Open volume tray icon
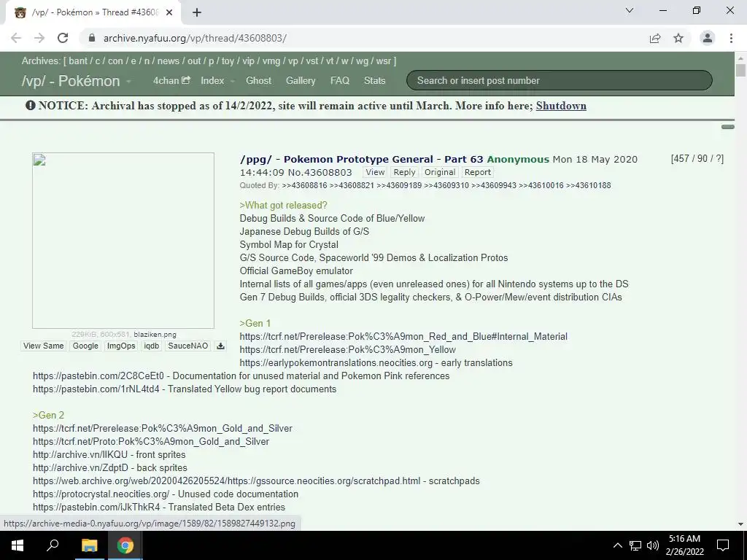Image resolution: width=747 pixels, height=560 pixels. pos(653,545)
